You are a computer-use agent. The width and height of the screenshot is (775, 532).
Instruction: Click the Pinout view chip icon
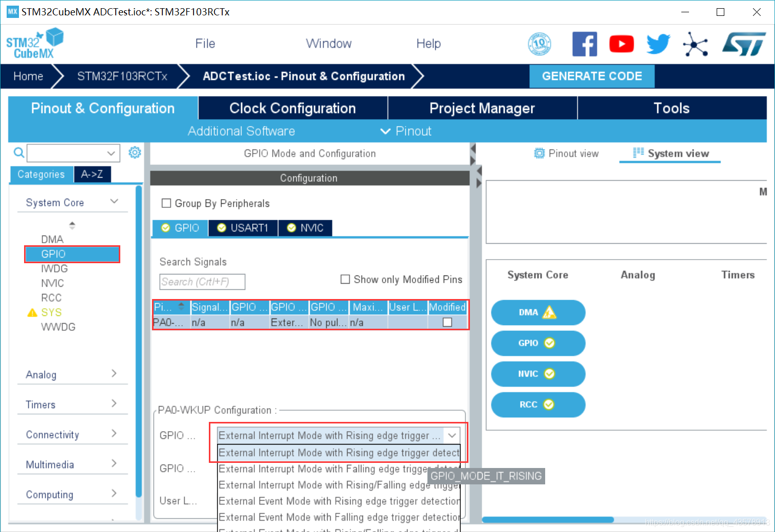point(539,154)
